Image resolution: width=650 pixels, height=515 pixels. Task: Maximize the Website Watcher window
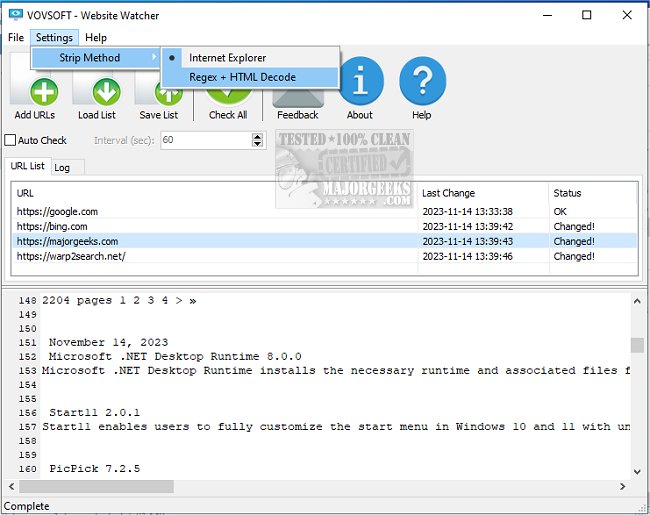pyautogui.click(x=587, y=15)
